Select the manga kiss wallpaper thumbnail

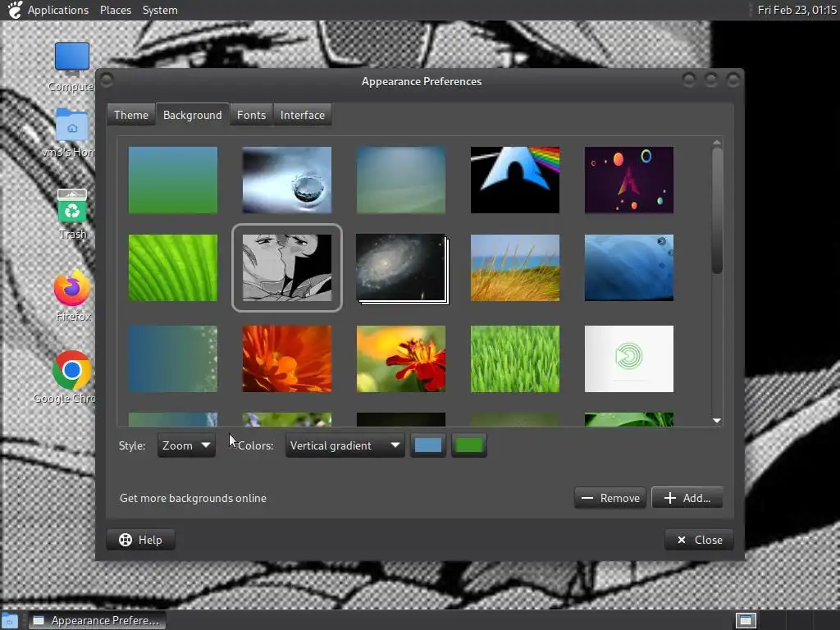(x=287, y=267)
